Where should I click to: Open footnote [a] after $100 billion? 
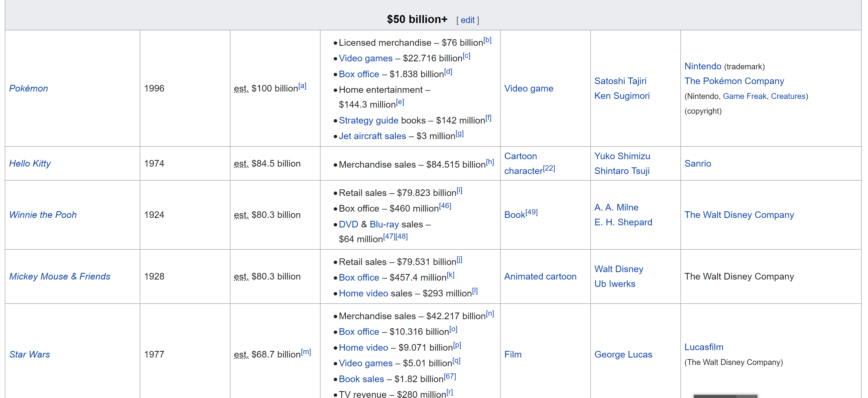(x=302, y=86)
